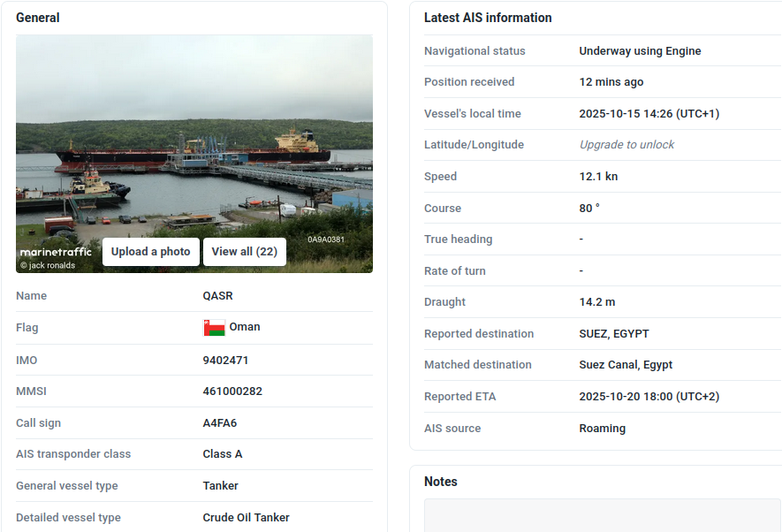Click Upgrade to unlock for Latitude/Longitude

[x=626, y=145]
